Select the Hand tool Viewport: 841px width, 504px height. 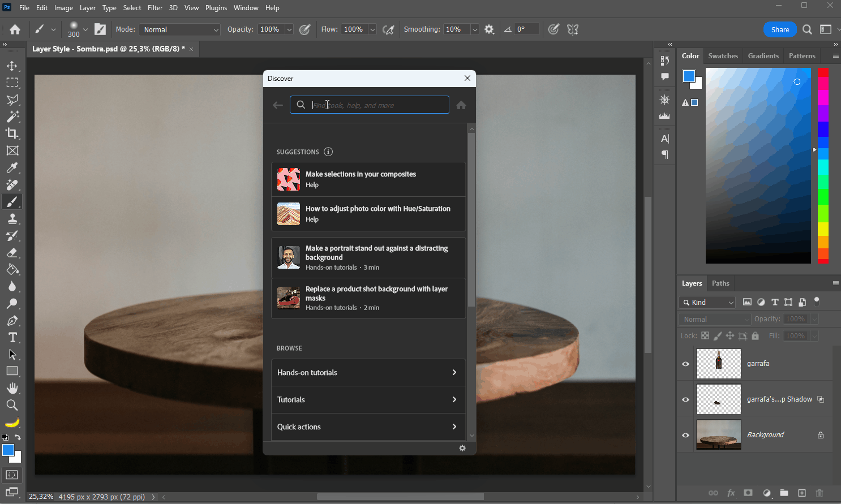pyautogui.click(x=12, y=388)
